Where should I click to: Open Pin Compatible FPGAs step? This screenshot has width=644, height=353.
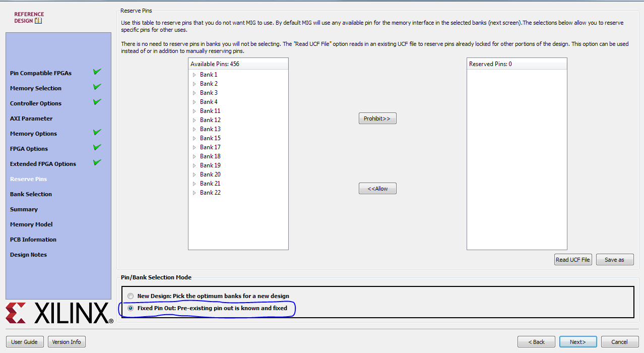click(41, 73)
